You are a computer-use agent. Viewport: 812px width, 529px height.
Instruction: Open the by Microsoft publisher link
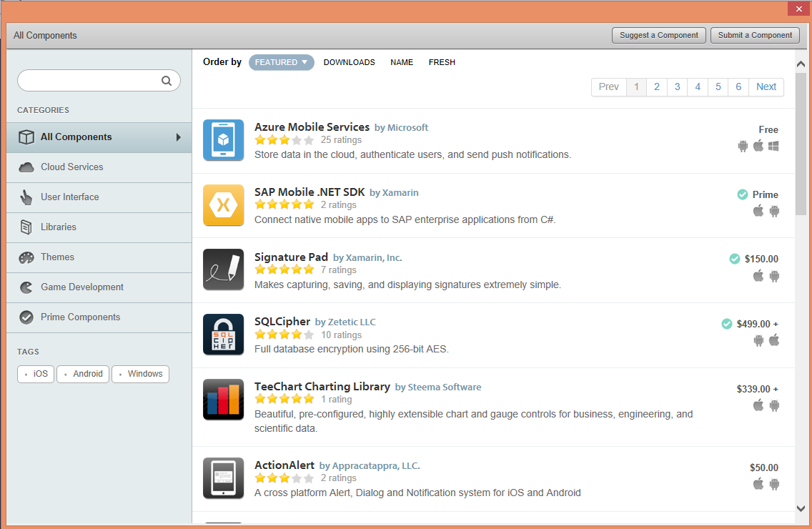[401, 127]
